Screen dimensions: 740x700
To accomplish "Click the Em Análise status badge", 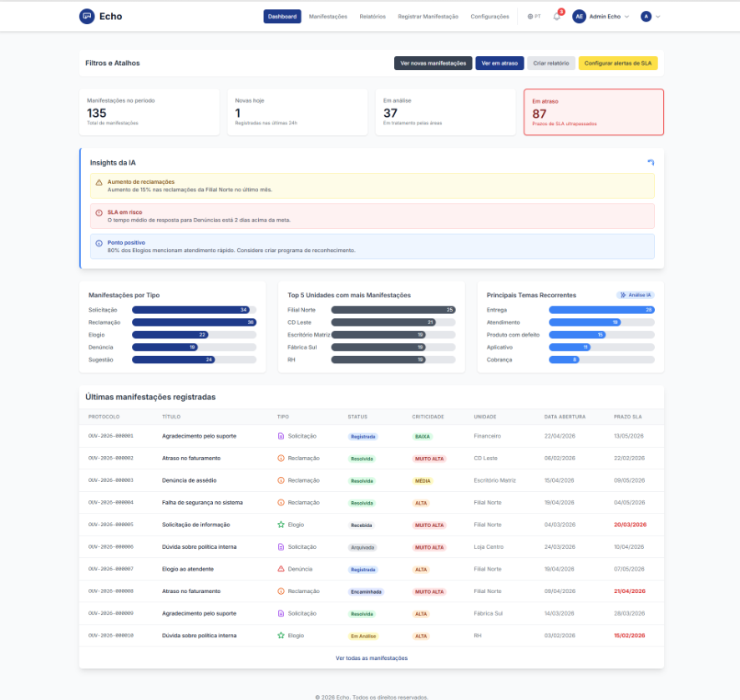I will pos(363,637).
